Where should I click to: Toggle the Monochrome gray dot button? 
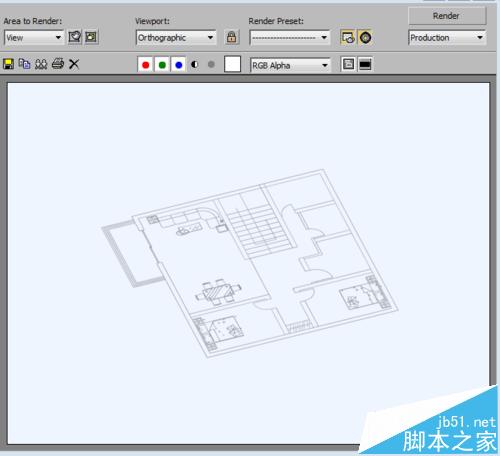point(211,64)
